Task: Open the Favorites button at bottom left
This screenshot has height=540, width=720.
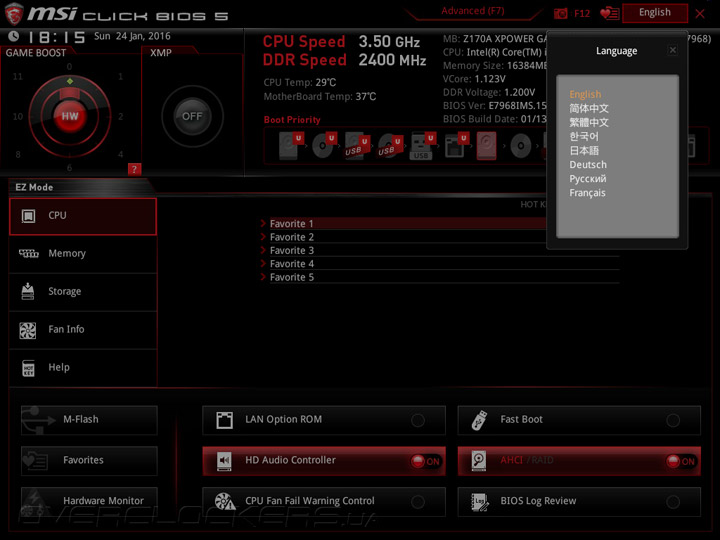Action: tap(90, 461)
